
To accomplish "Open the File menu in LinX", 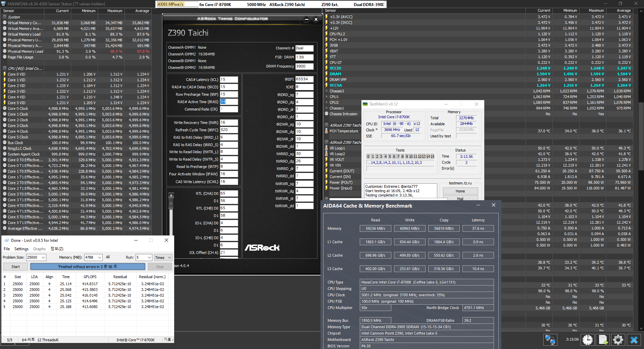I will coord(7,249).
